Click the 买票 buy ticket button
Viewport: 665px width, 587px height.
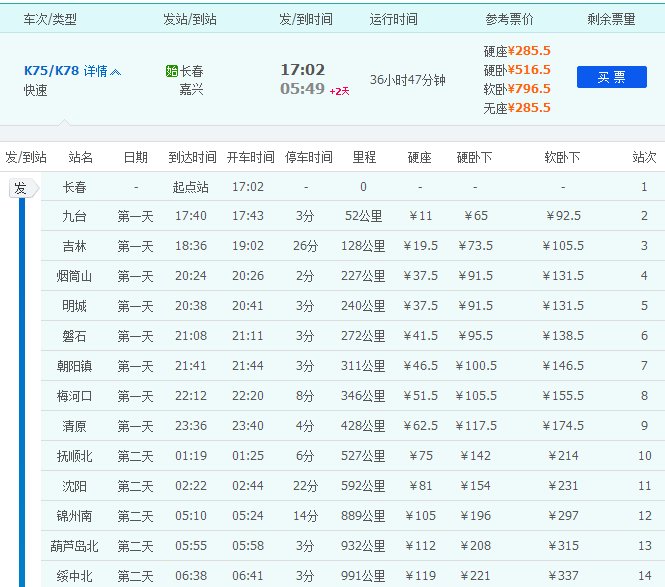612,77
